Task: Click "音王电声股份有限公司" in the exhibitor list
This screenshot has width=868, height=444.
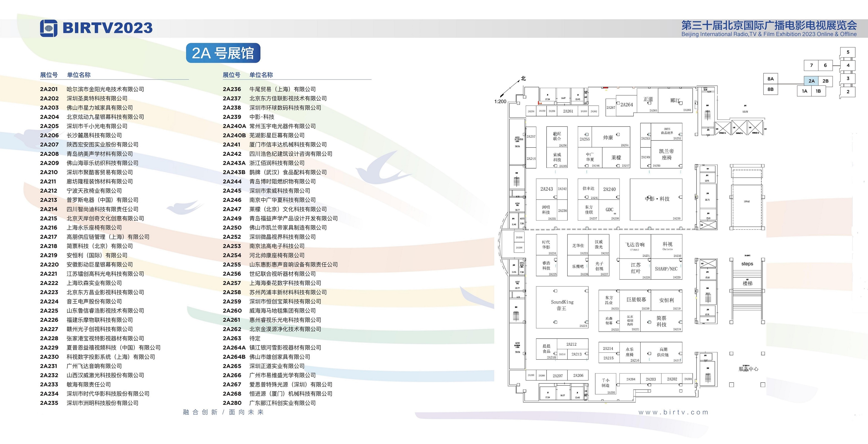Action: pyautogui.click(x=94, y=301)
